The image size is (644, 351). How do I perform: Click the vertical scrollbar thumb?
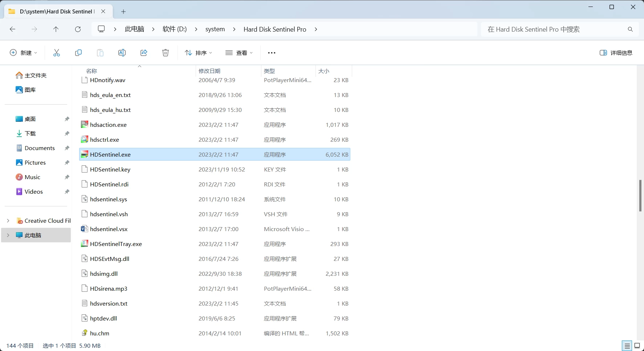pyautogui.click(x=640, y=195)
